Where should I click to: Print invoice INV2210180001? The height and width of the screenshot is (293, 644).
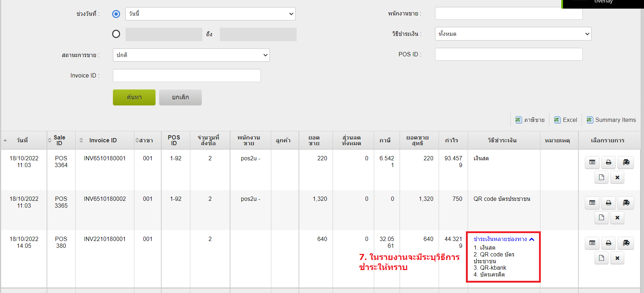[609, 243]
